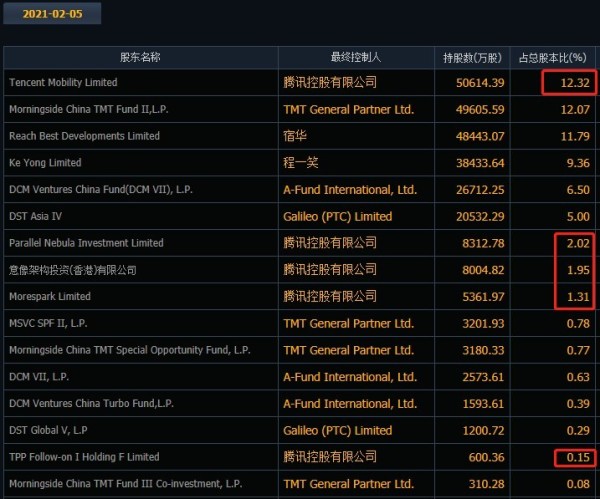Click percentage 9.36
This screenshot has width=600, height=499.
point(578,163)
